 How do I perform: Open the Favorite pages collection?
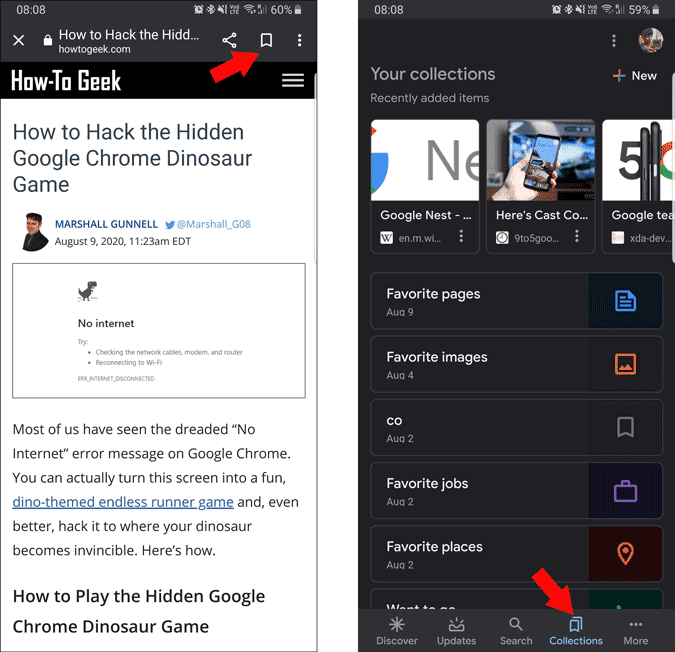coord(516,301)
